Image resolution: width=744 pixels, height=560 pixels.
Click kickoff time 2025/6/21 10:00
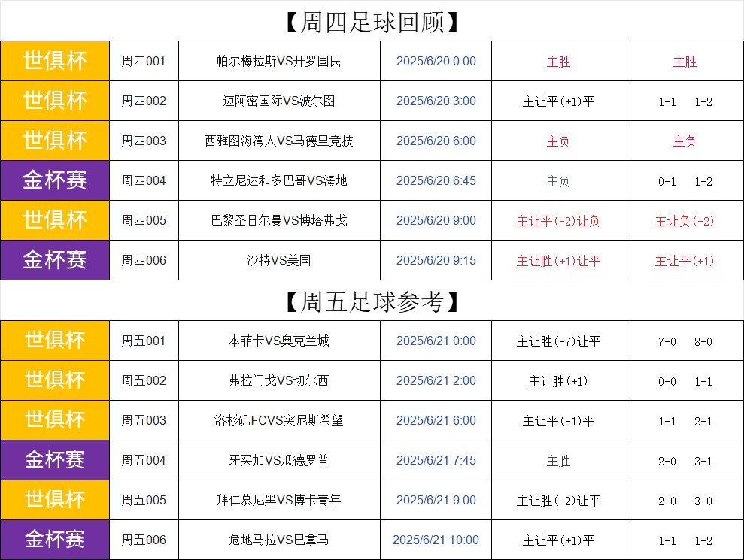click(436, 540)
